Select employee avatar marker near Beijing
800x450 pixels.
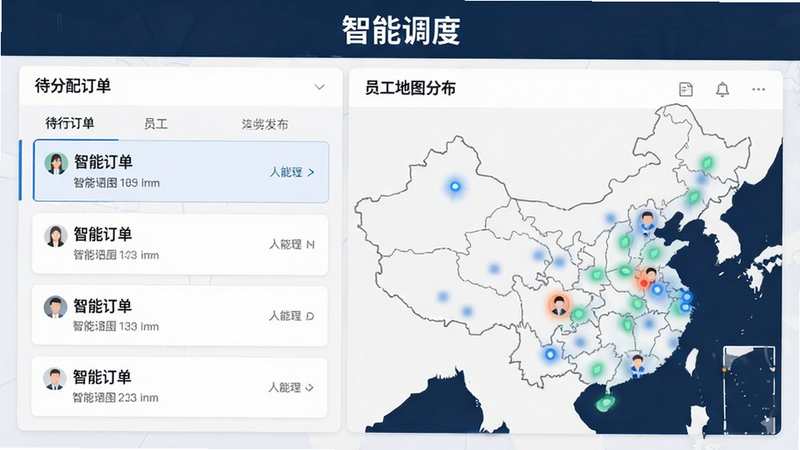647,222
